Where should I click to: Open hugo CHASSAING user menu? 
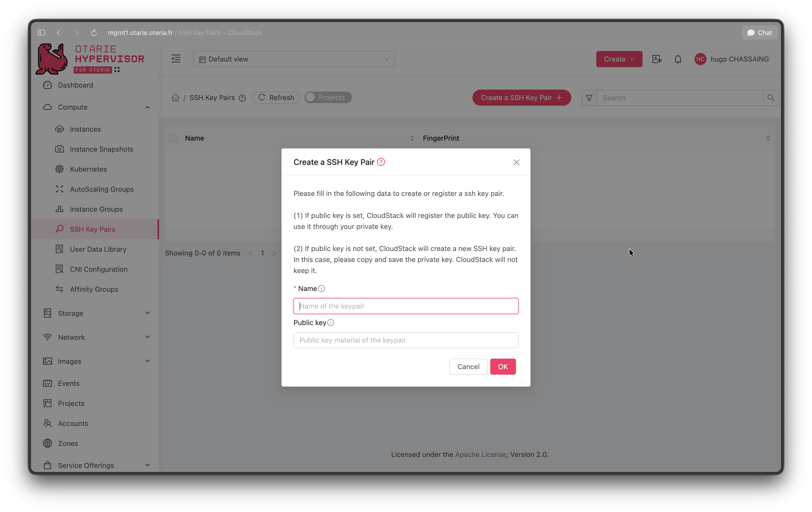[732, 59]
